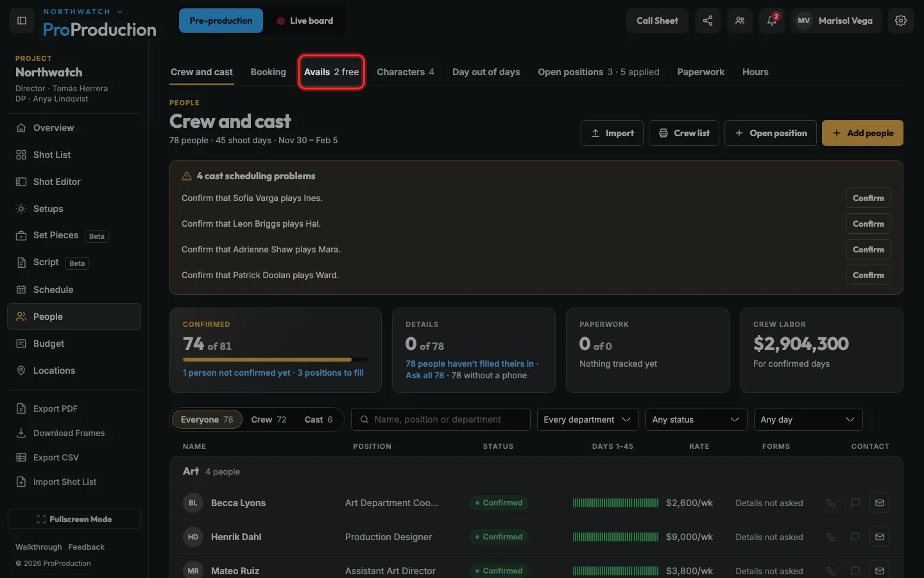
Task: Filter list to Cast 6
Action: 318,419
